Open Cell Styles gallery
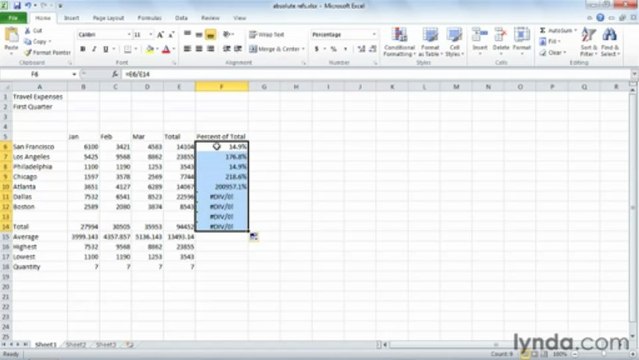Viewport: 639px width, 360px height. pos(454,42)
